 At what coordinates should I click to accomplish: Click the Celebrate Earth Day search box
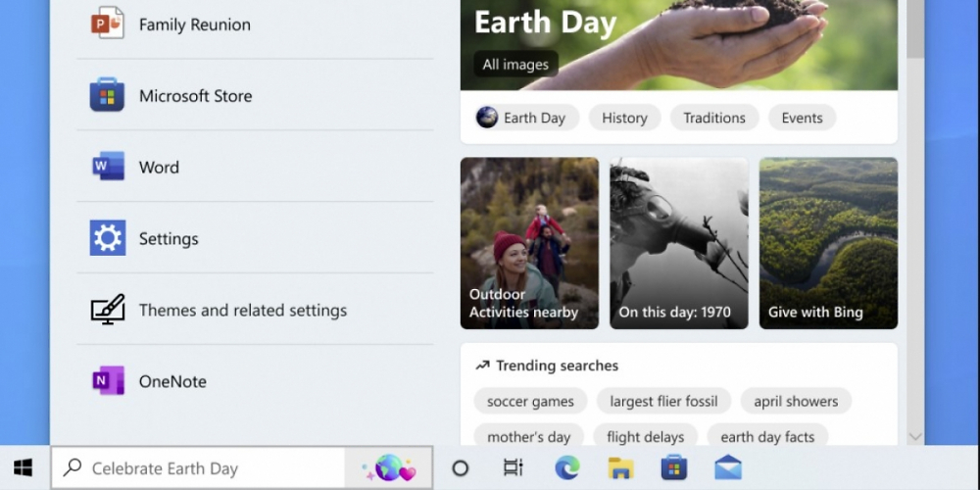tap(241, 467)
